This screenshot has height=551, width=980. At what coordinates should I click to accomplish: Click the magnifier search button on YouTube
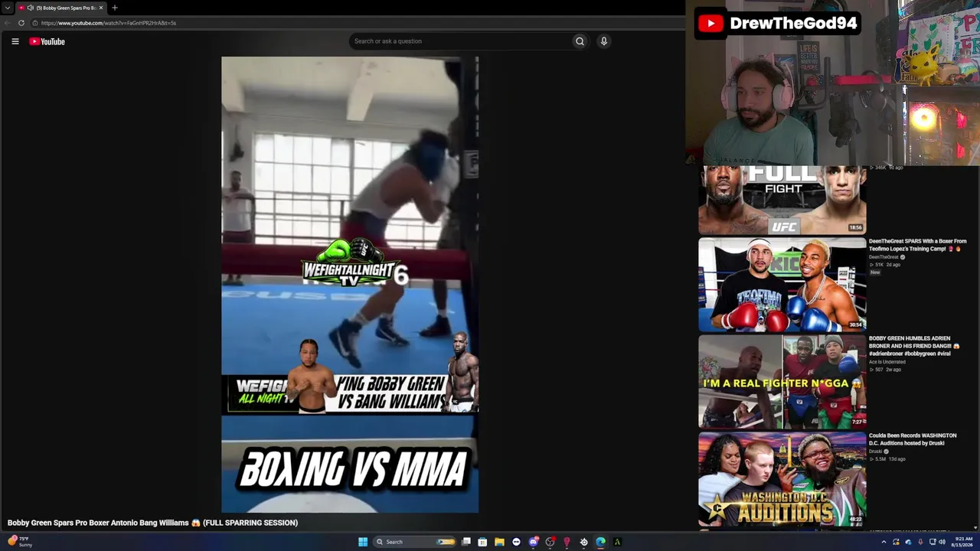(x=580, y=41)
